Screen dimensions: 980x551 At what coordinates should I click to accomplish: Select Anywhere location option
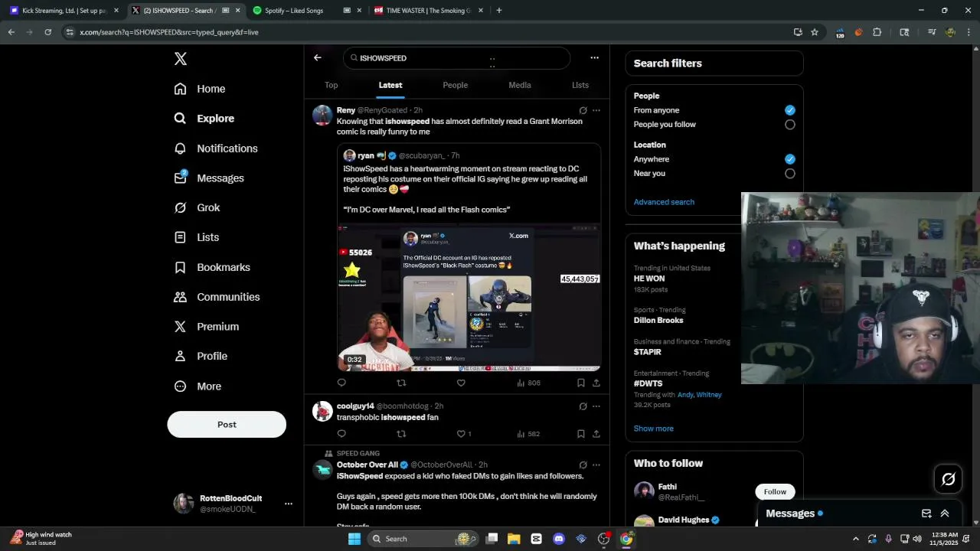790,159
